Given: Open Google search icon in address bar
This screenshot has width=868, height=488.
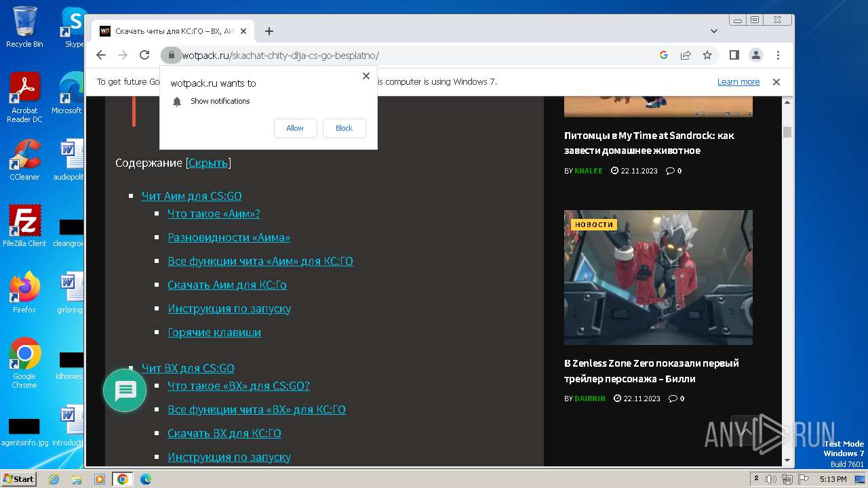Looking at the screenshot, I should pyautogui.click(x=664, y=55).
